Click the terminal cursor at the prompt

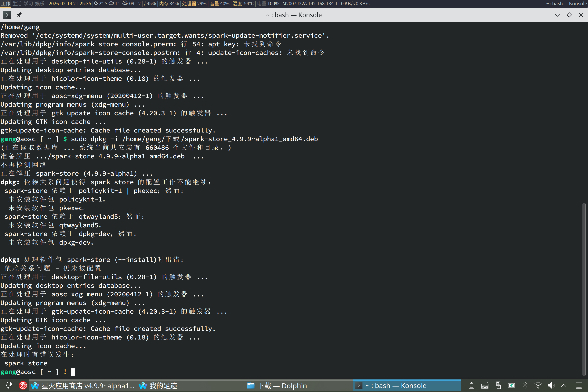73,372
